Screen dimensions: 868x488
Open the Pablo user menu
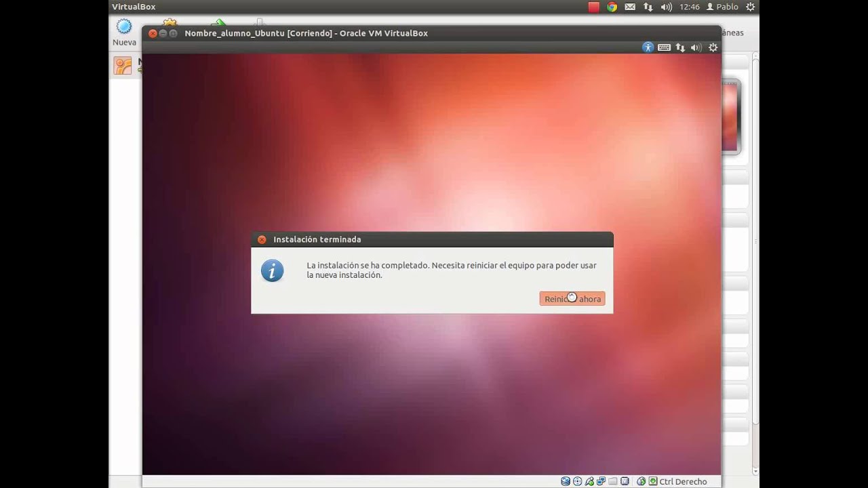(722, 7)
